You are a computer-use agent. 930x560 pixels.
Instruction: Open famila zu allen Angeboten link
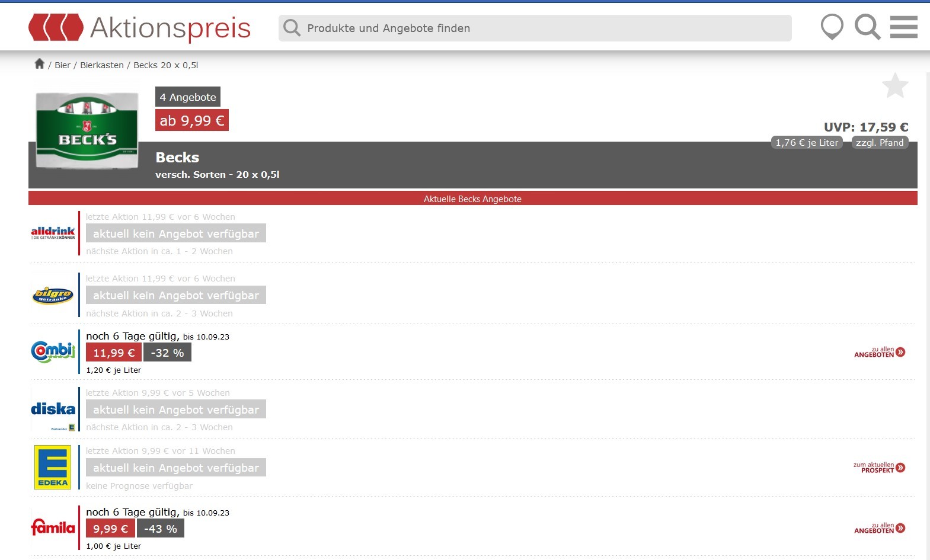[x=880, y=528]
